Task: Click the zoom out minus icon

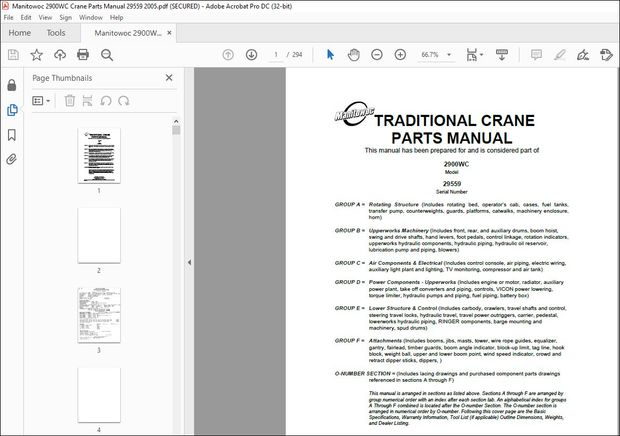Action: tap(378, 54)
